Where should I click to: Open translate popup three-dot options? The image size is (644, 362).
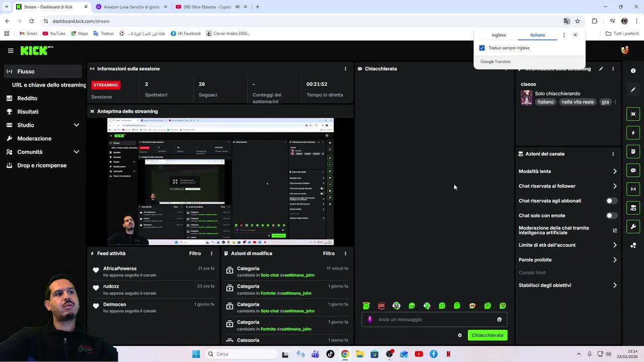click(x=563, y=35)
